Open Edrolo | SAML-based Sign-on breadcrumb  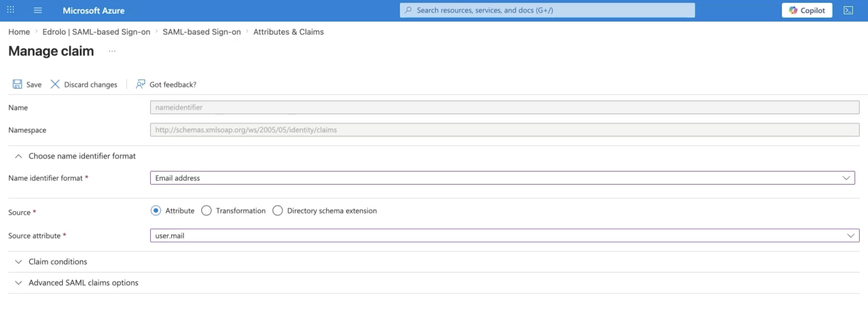point(96,32)
